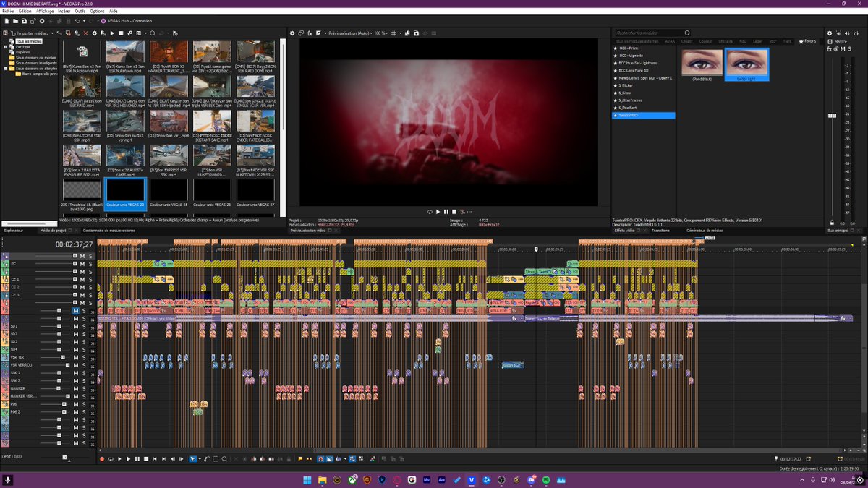The height and width of the screenshot is (488, 868).
Task: Undo the last action
Action: [x=77, y=21]
